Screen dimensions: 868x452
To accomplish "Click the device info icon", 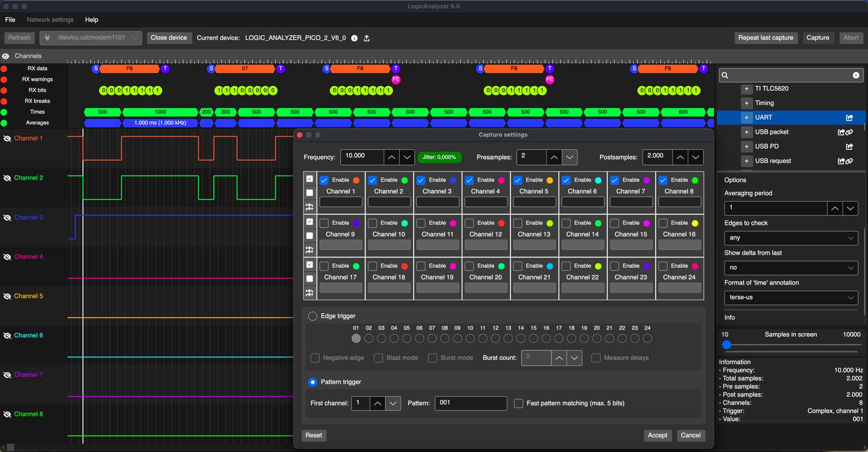I will [x=354, y=38].
